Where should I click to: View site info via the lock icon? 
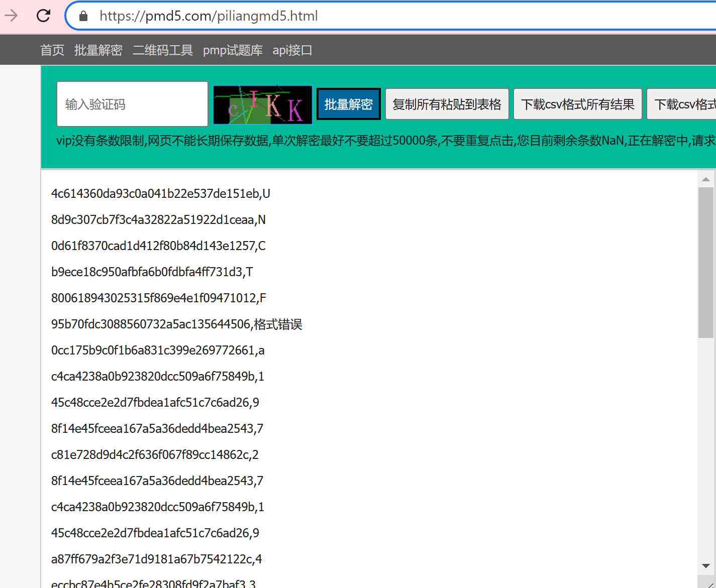[x=83, y=16]
